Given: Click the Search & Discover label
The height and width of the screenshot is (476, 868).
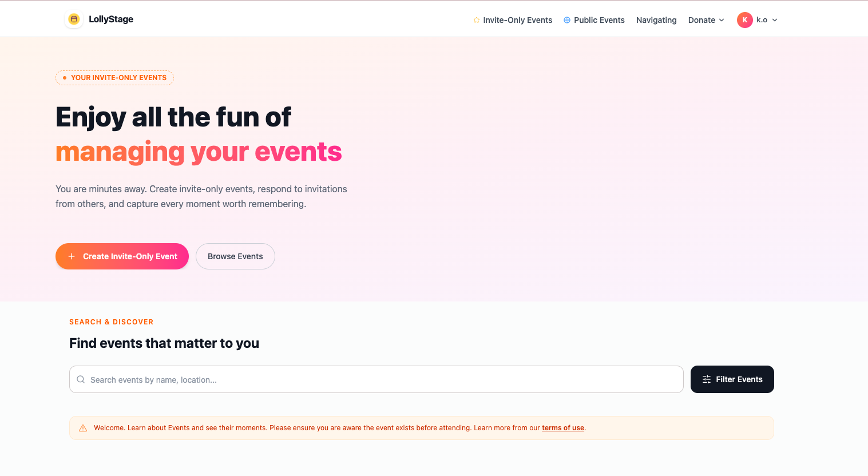Looking at the screenshot, I should point(112,322).
